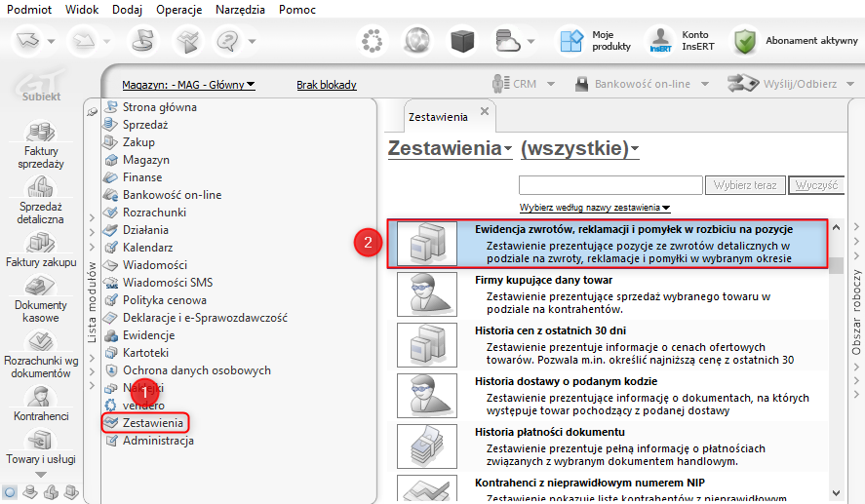Select Historia cen z ostatnich 30 dni
Screen dimensions: 865x504
tap(608, 345)
